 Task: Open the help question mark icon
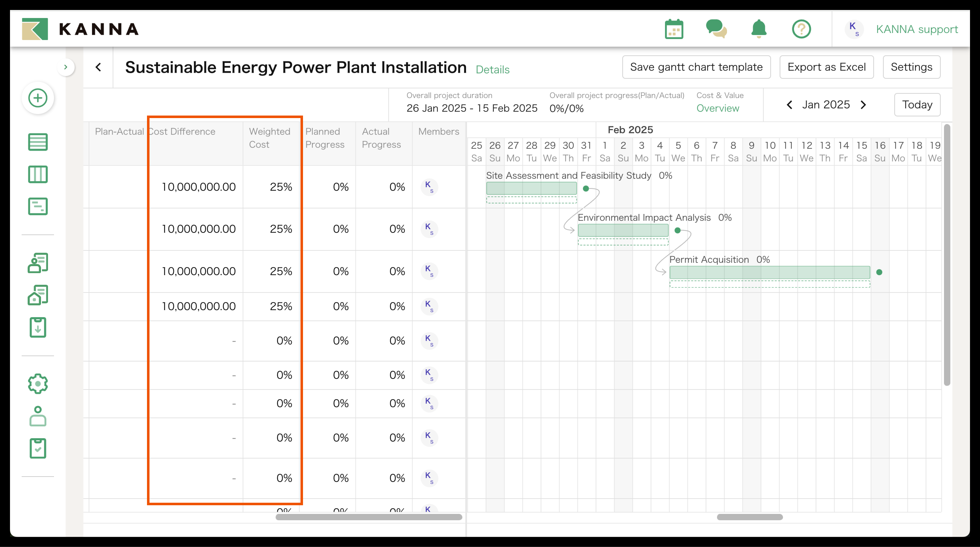[801, 29]
